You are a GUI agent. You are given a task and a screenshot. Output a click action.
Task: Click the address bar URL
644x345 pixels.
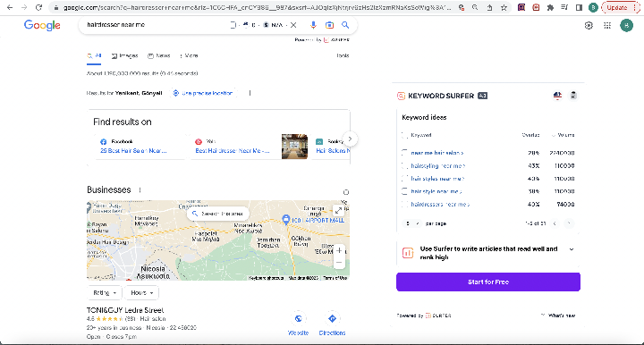point(257,7)
